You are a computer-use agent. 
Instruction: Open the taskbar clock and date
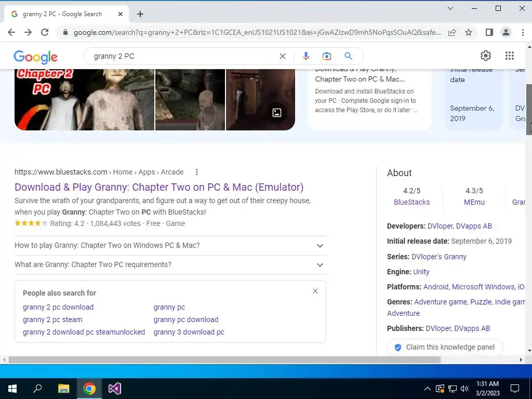pos(487,389)
